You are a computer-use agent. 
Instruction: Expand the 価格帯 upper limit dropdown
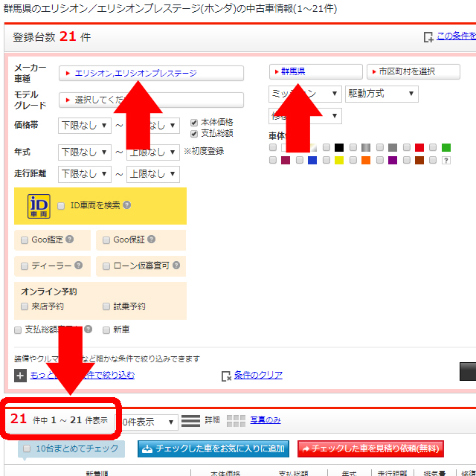[153, 126]
